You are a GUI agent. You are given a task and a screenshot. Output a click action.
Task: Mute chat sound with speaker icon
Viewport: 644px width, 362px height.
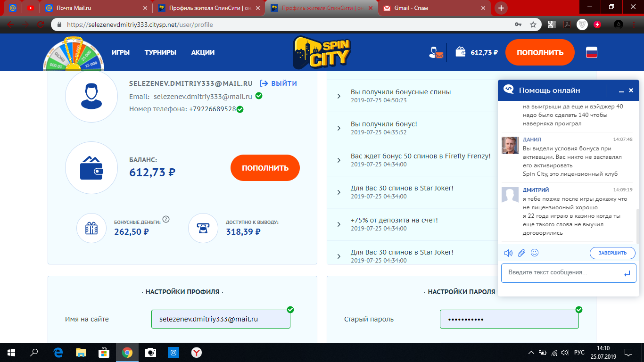(x=508, y=253)
